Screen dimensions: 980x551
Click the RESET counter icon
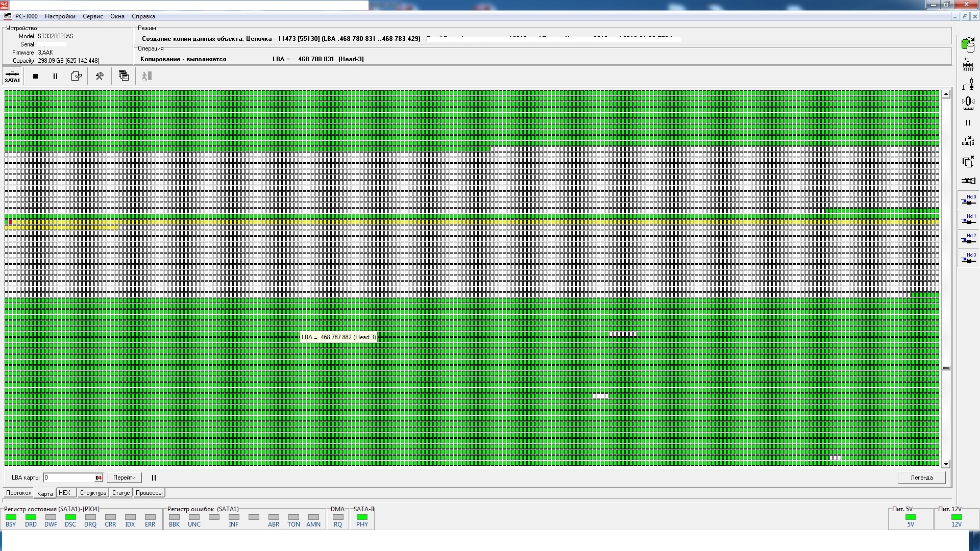pyautogui.click(x=968, y=64)
